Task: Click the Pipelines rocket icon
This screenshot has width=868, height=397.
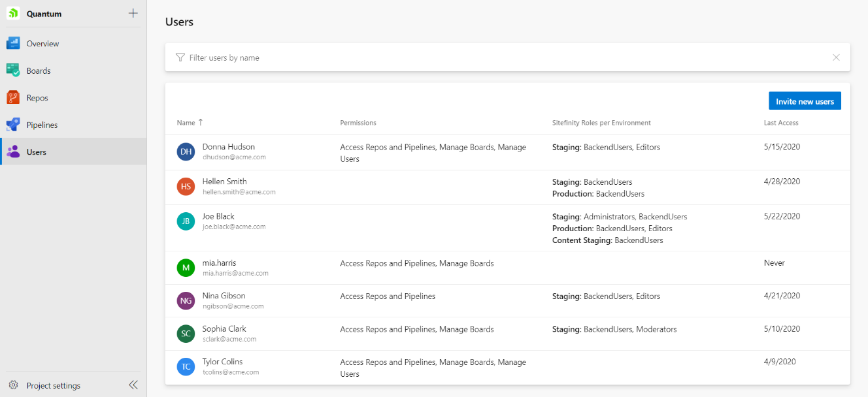Action: tap(13, 125)
